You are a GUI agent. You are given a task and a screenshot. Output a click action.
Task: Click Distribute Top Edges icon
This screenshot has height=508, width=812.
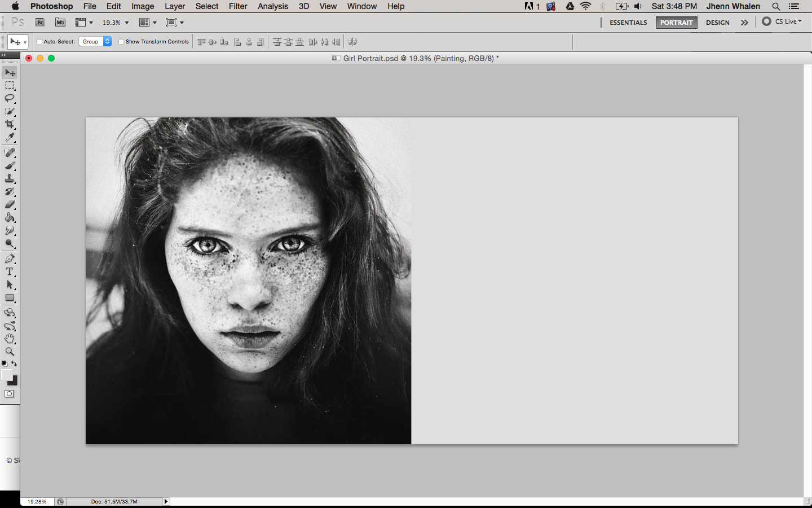[x=277, y=42]
